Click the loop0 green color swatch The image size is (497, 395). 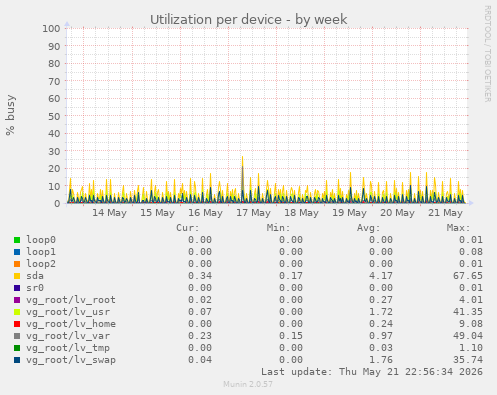[17, 240]
